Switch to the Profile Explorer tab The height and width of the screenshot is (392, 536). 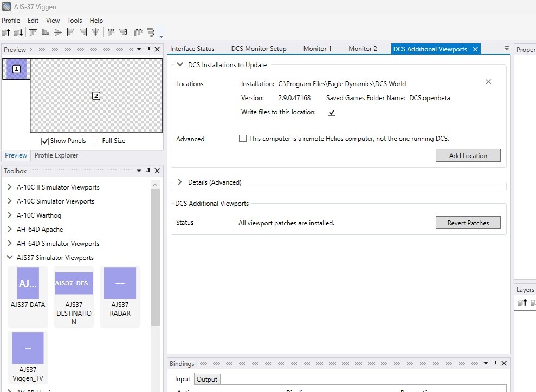(x=56, y=155)
